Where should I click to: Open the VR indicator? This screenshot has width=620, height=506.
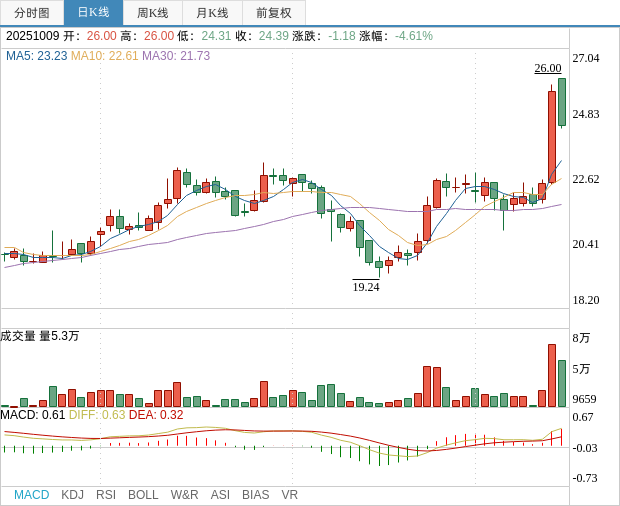tap(289, 495)
